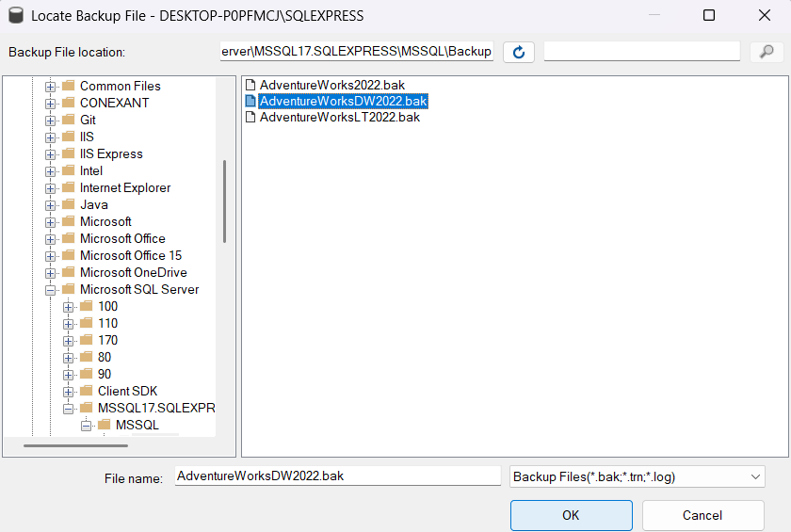Image resolution: width=791 pixels, height=532 pixels.
Task: Click the Git folder icon
Action: pyautogui.click(x=69, y=120)
